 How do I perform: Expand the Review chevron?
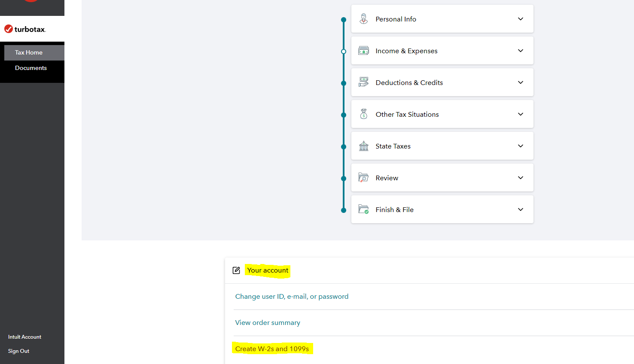coord(521,178)
